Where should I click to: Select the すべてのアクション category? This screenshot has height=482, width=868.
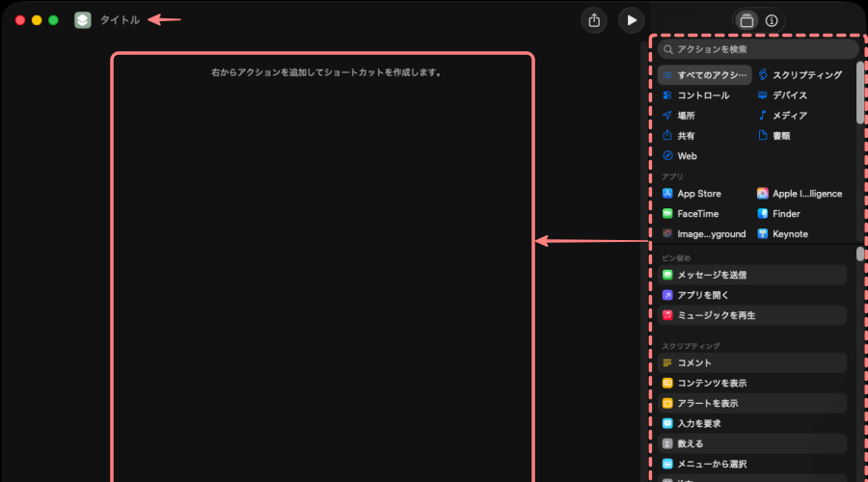pyautogui.click(x=704, y=75)
